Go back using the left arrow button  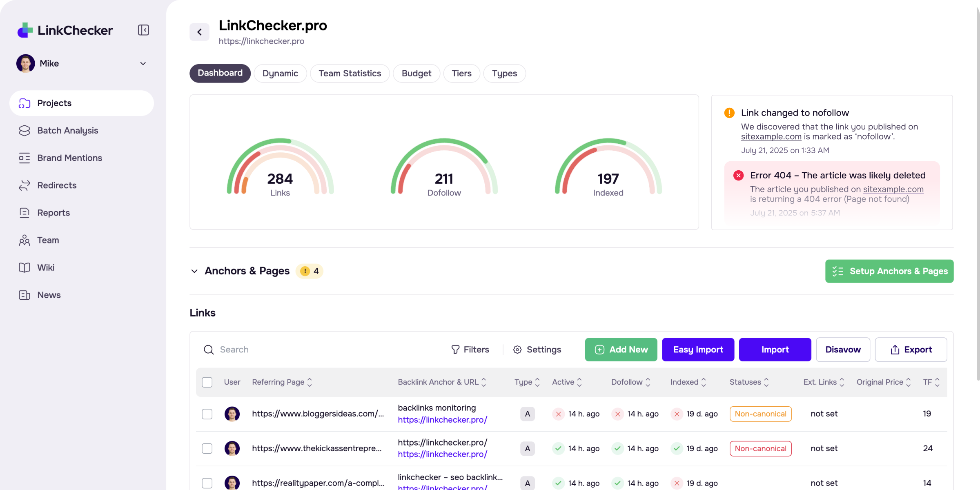(x=199, y=32)
